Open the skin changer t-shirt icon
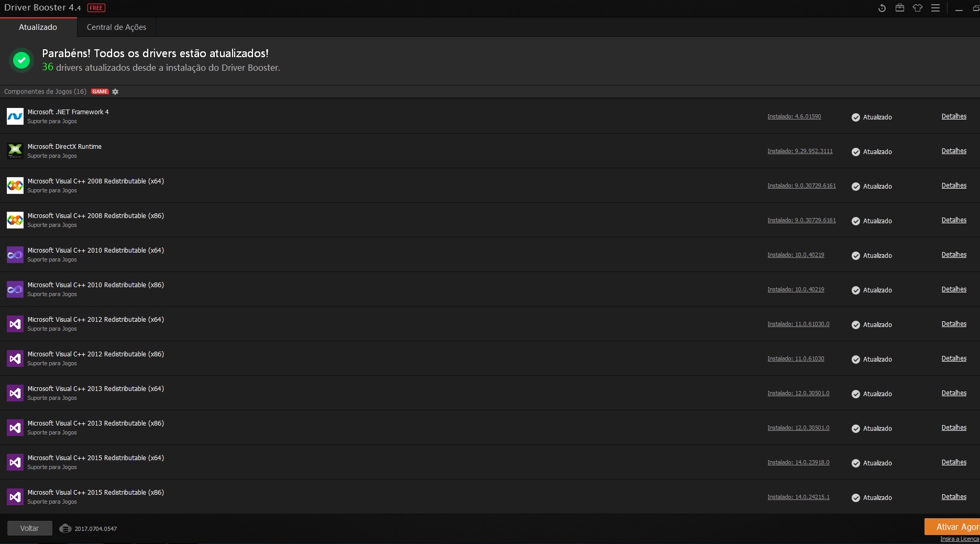Image resolution: width=980 pixels, height=544 pixels. click(x=918, y=8)
